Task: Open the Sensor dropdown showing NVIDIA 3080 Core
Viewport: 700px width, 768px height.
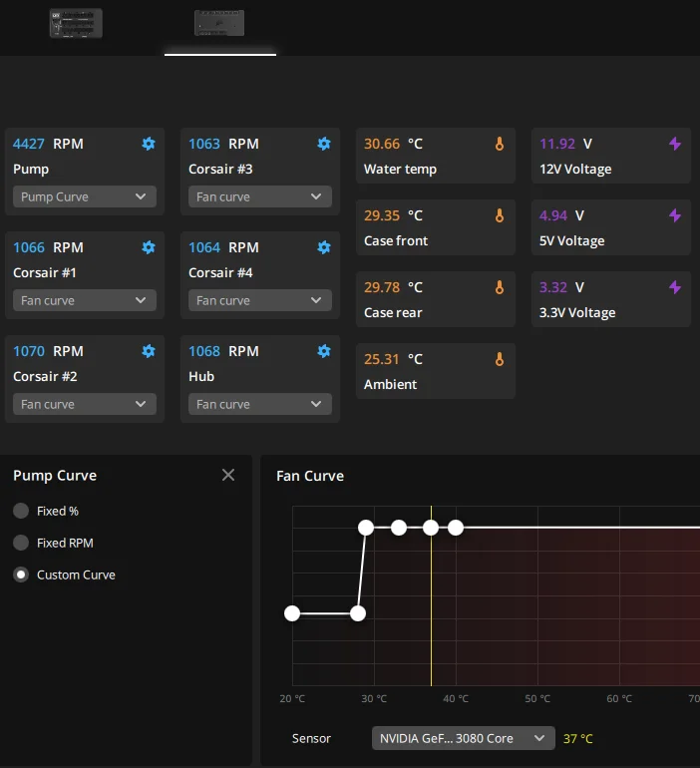Action: coord(463,738)
